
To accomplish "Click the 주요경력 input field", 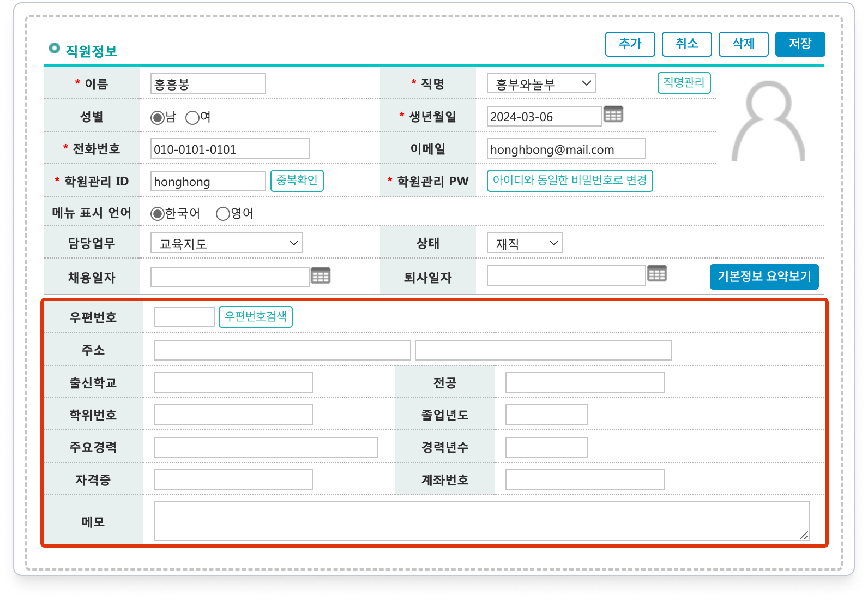I will point(266,447).
